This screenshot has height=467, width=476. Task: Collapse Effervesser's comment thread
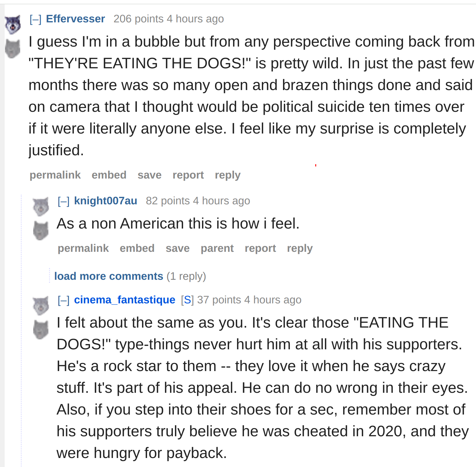[35, 19]
